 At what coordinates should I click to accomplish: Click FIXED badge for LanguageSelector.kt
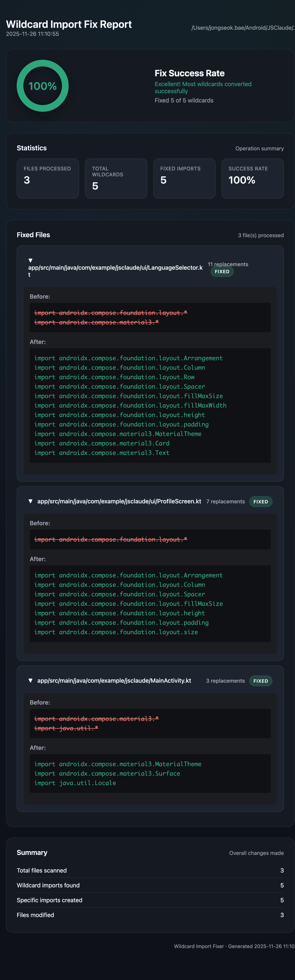click(222, 272)
